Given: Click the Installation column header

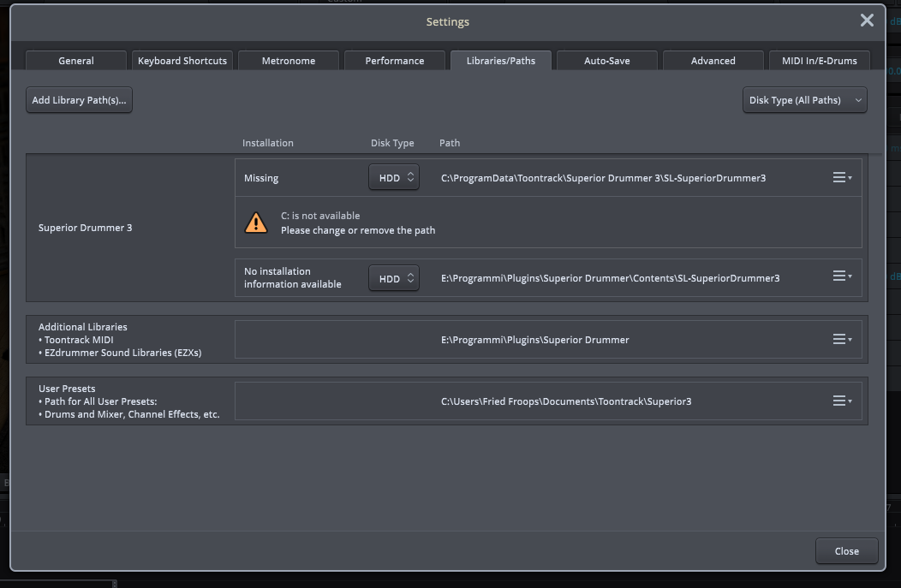Looking at the screenshot, I should [268, 143].
